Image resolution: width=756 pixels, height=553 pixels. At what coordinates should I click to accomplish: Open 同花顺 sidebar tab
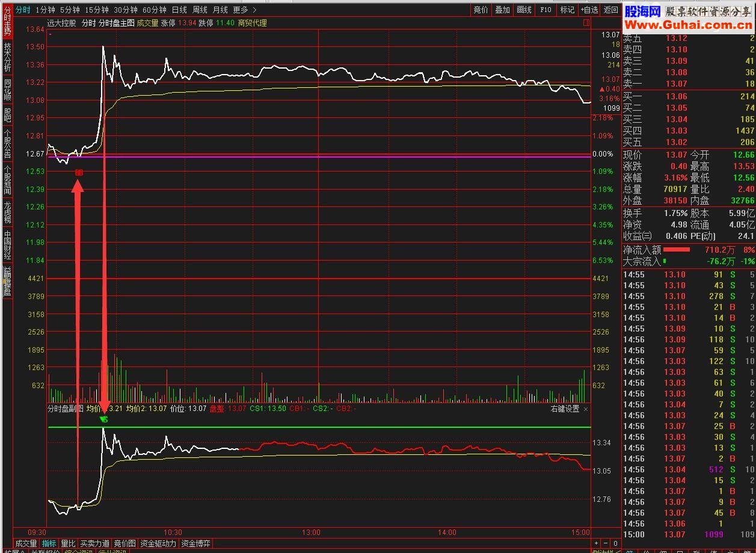(x=7, y=90)
